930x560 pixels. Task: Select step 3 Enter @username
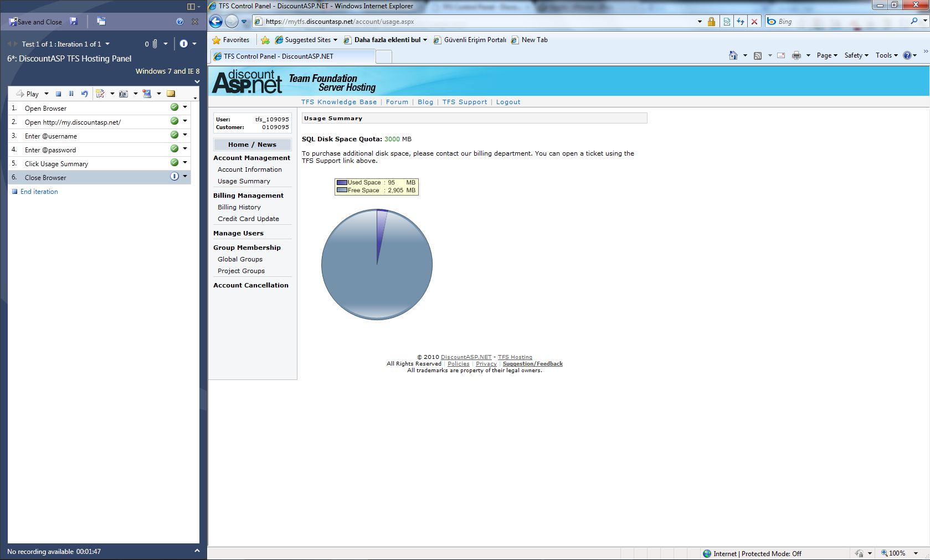point(100,136)
